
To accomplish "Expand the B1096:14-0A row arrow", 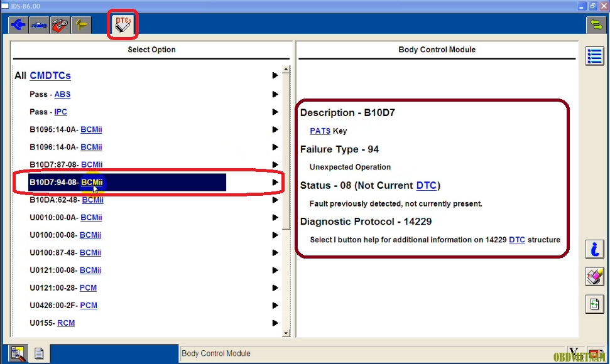I will click(x=275, y=147).
